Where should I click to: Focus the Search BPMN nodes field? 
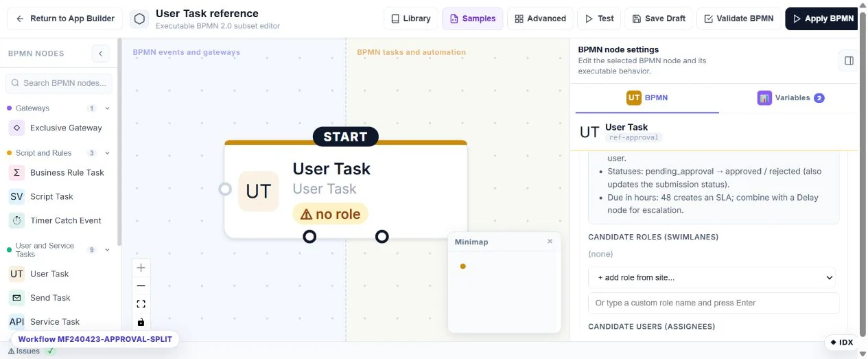(59, 83)
